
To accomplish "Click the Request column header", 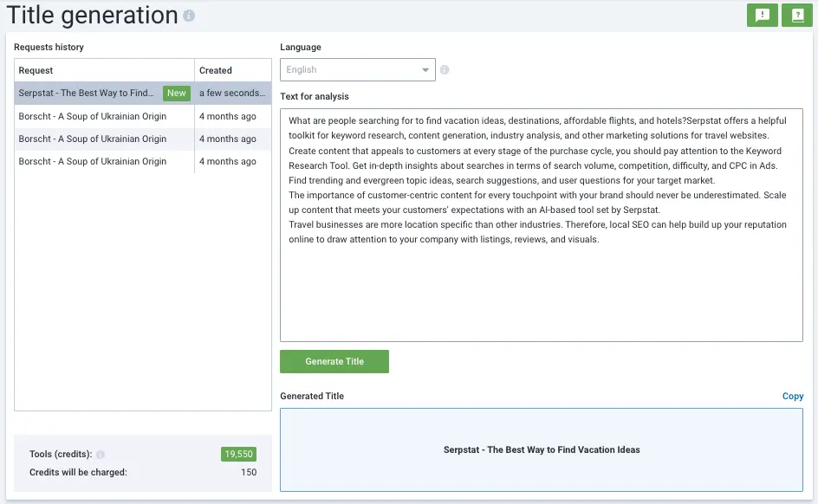I will pyautogui.click(x=104, y=70).
